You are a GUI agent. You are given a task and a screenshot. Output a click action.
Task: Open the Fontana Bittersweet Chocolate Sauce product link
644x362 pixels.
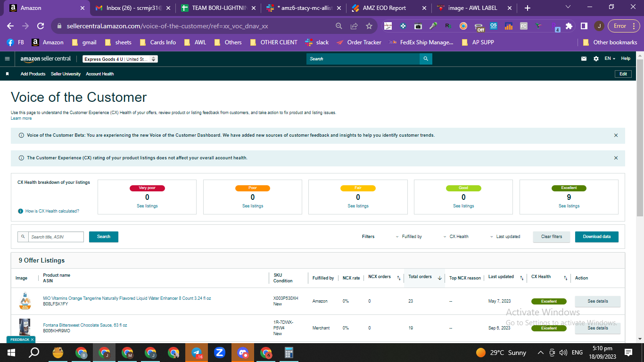(x=85, y=325)
